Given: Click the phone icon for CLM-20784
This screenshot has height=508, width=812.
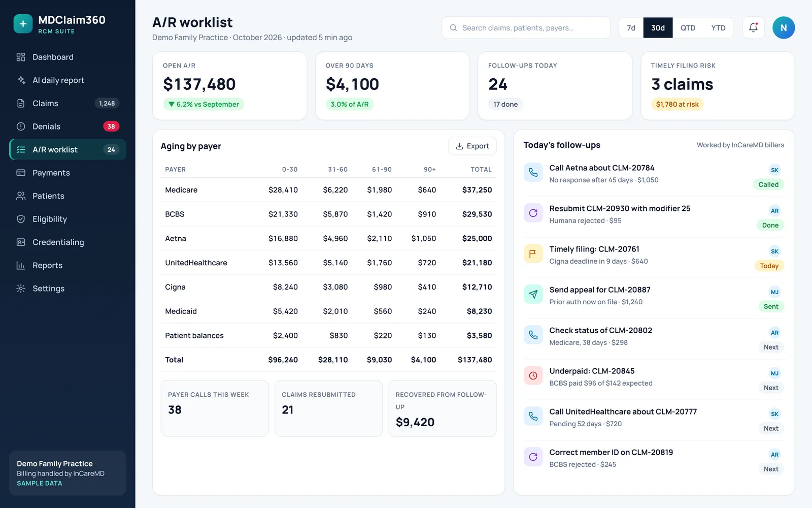Looking at the screenshot, I should point(533,173).
